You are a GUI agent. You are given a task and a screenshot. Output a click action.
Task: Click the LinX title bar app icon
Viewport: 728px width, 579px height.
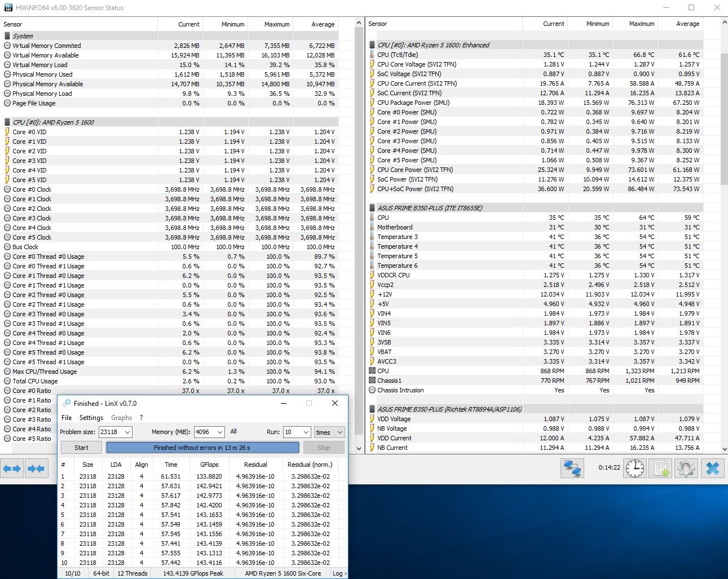[67, 403]
